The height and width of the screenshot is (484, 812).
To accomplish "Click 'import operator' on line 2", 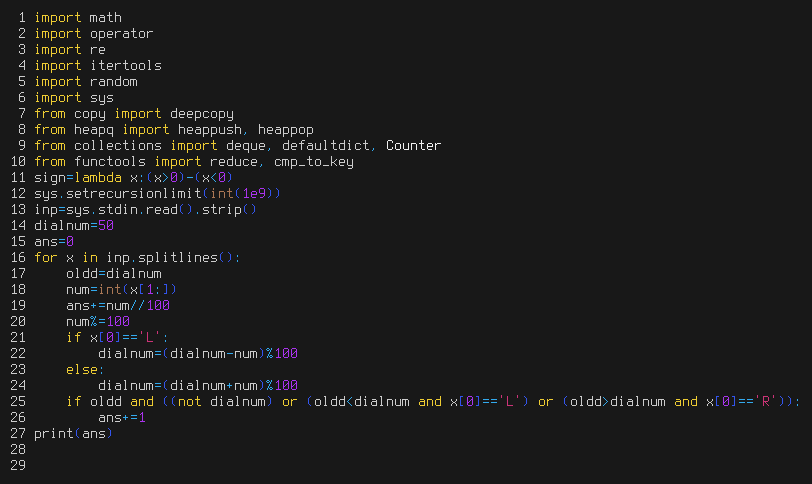I will click(94, 34).
